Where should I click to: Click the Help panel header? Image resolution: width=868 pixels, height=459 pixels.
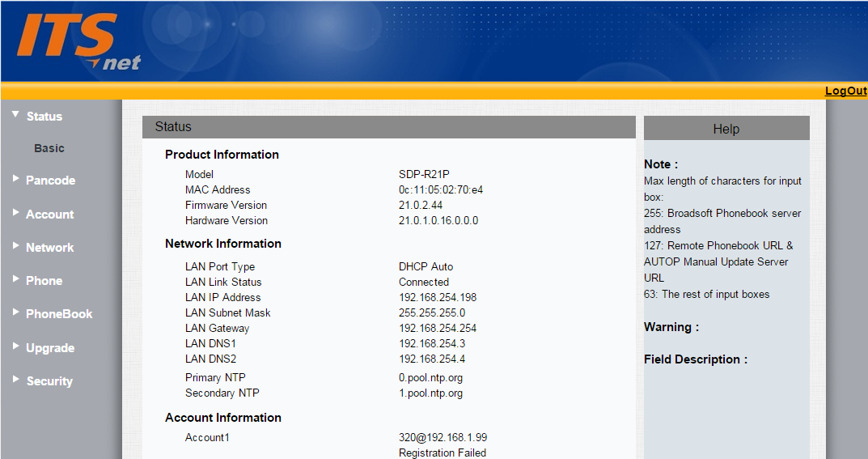tap(726, 129)
